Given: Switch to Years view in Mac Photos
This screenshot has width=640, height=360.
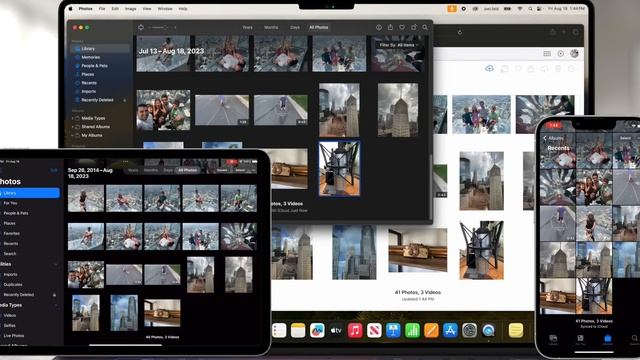Looking at the screenshot, I should click(x=247, y=27).
